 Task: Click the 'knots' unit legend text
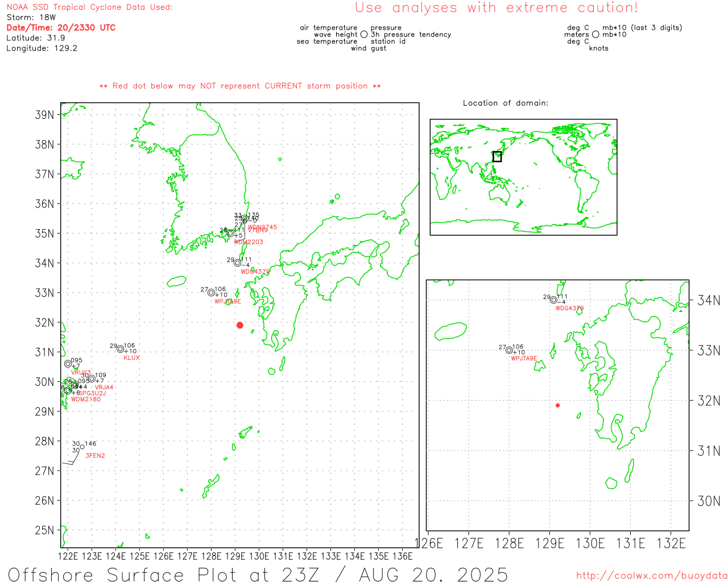click(599, 48)
